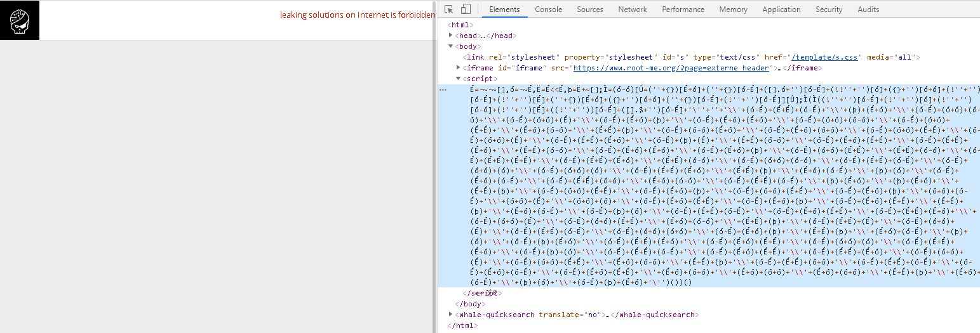Select the Security tab
Image resolution: width=980 pixels, height=333 pixels.
829,10
